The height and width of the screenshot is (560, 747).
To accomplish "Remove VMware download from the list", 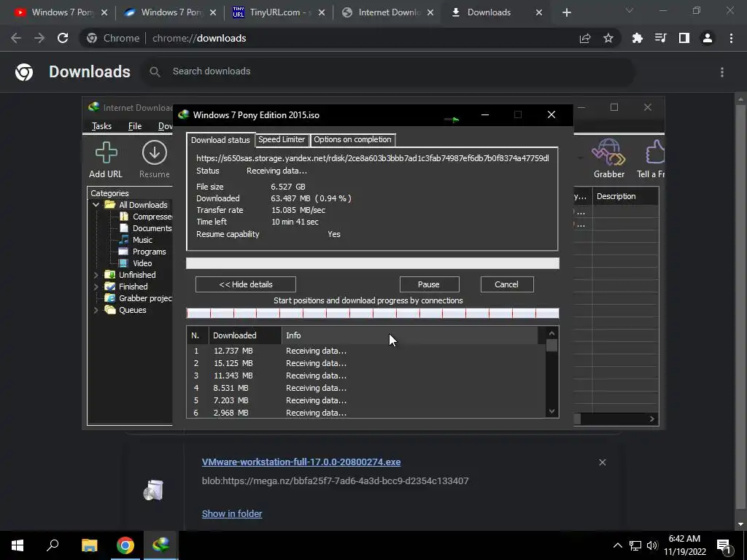I will (x=602, y=462).
